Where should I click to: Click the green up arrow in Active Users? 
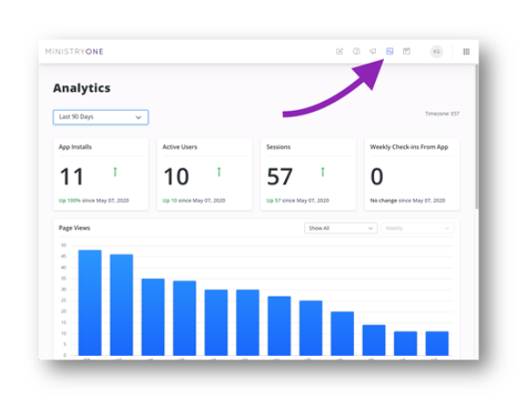tap(219, 172)
